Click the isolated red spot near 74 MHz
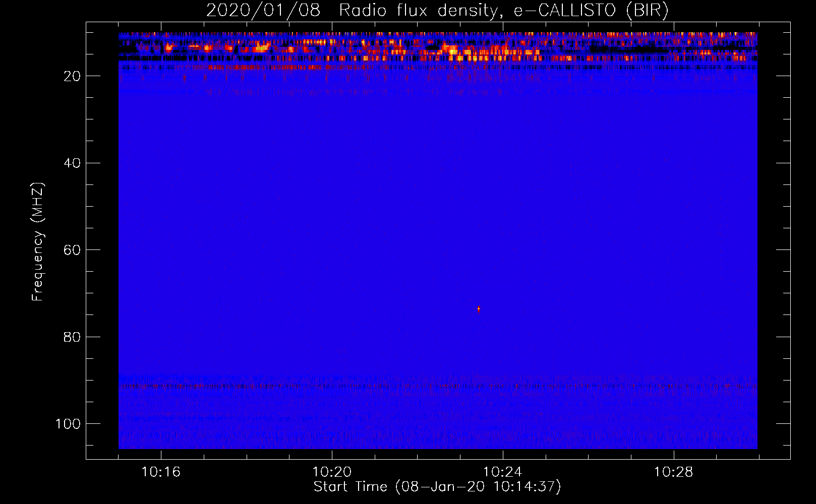 [479, 309]
